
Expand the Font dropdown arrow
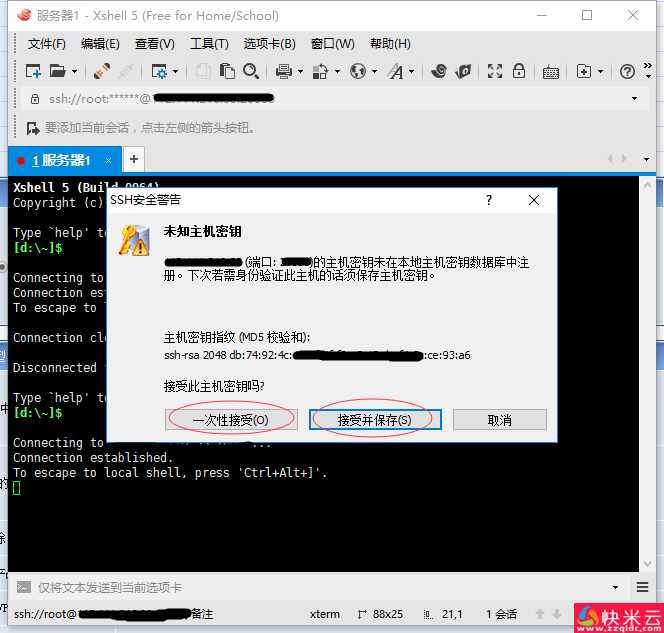point(412,72)
